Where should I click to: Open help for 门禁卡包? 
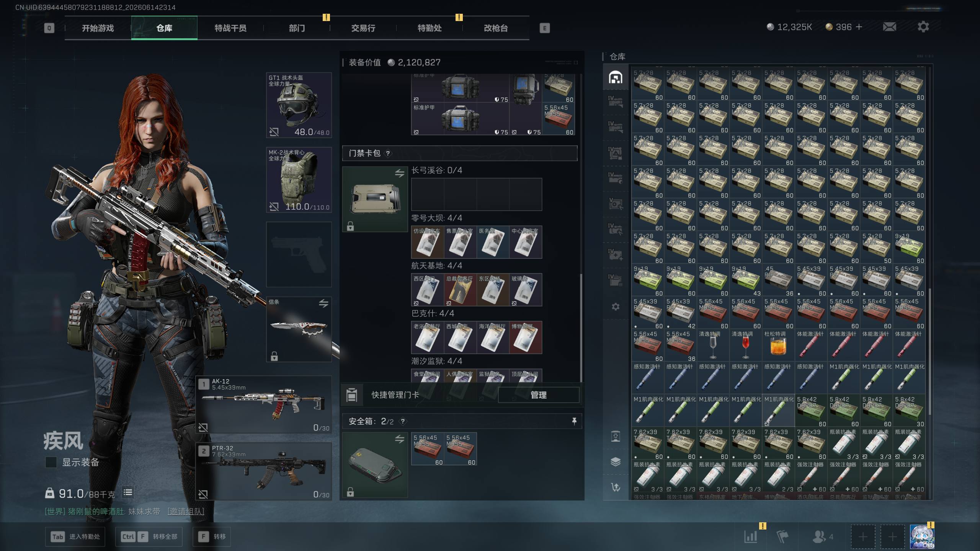pos(388,153)
